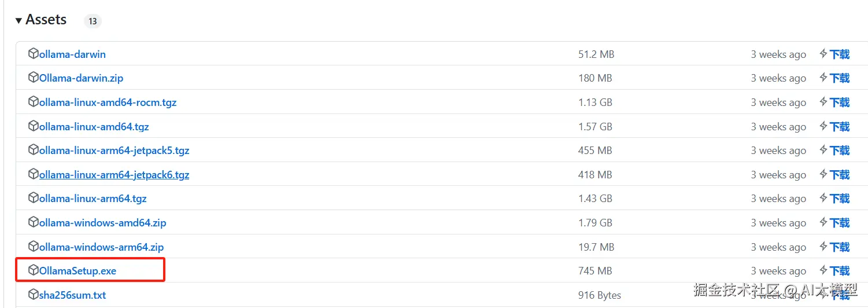Open the ollama-linux-arm64-jetpack5.tgz link
The image size is (868, 308).
pos(114,151)
